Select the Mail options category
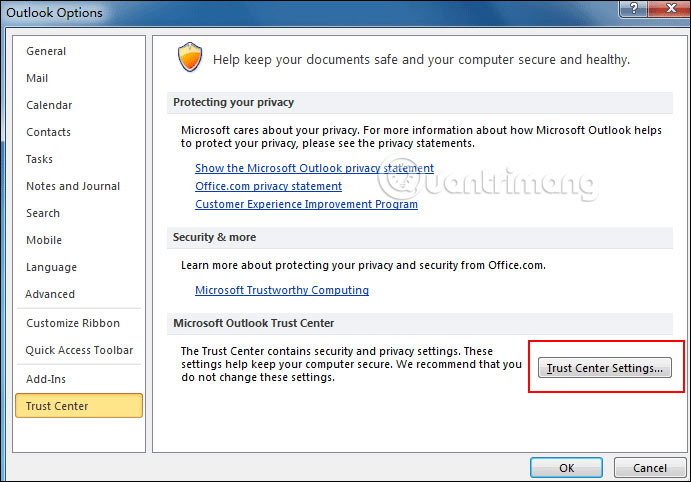 click(x=37, y=78)
